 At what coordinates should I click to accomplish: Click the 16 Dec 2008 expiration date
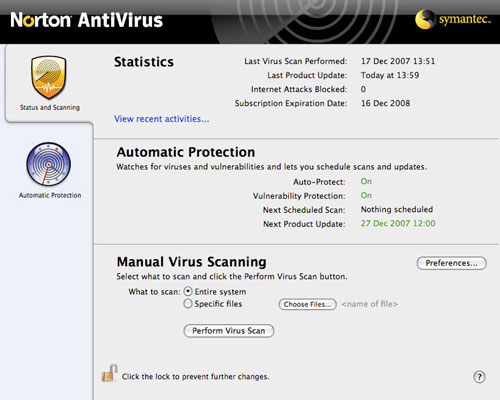386,103
